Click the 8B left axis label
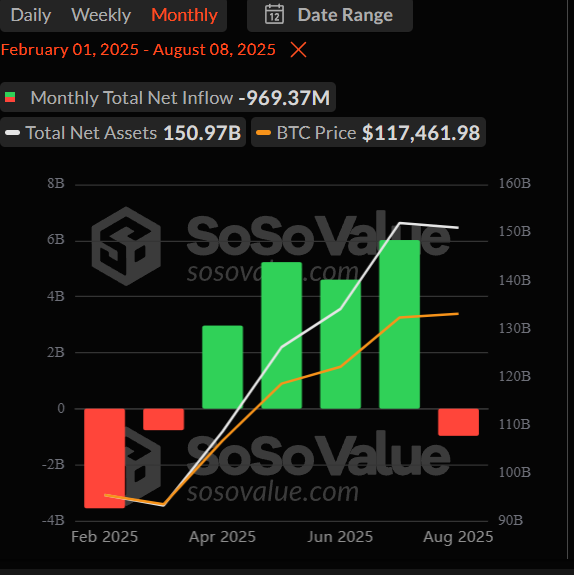574x575 pixels. click(x=56, y=183)
